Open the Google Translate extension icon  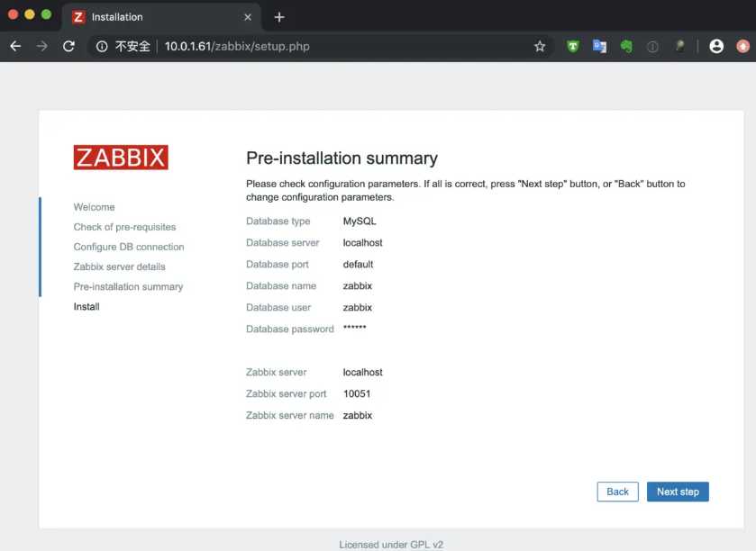(x=599, y=46)
